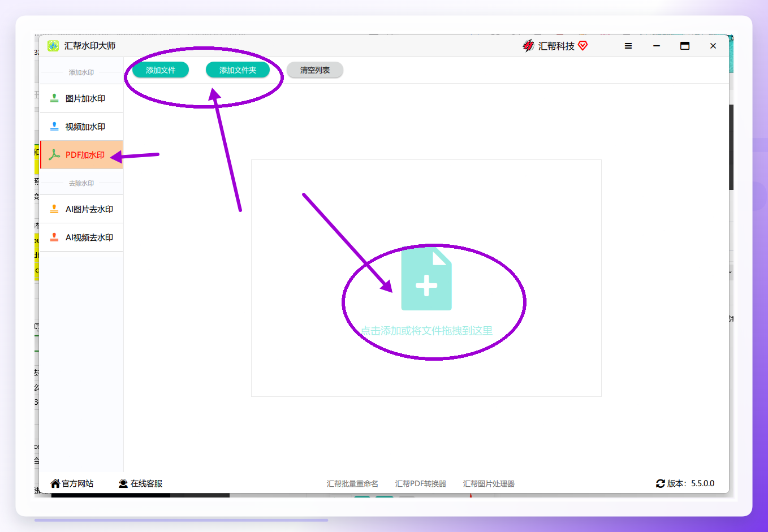Click the red stamp icon for AI视频去水印

click(54, 237)
